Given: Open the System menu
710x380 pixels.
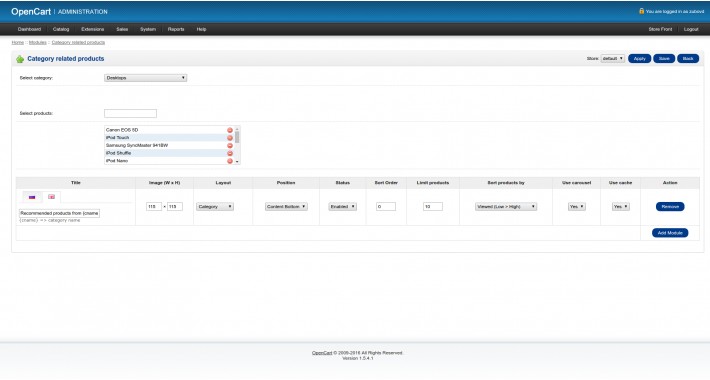Looking at the screenshot, I should [148, 29].
